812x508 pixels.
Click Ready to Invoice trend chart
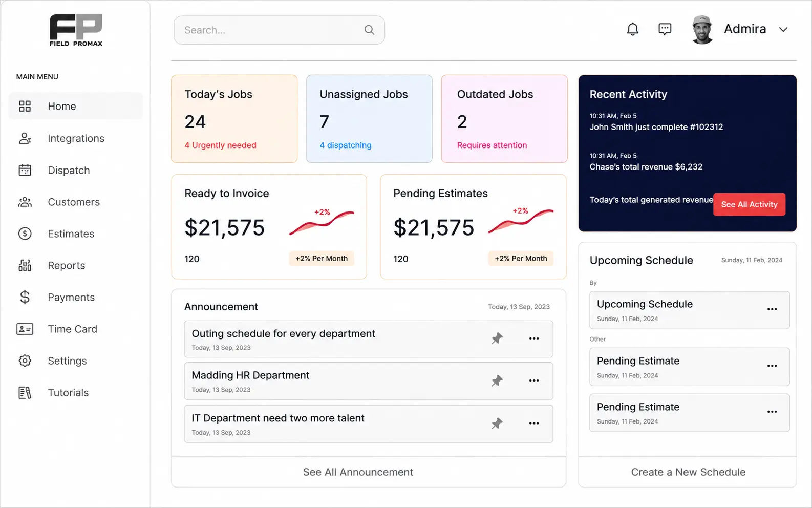tap(322, 222)
